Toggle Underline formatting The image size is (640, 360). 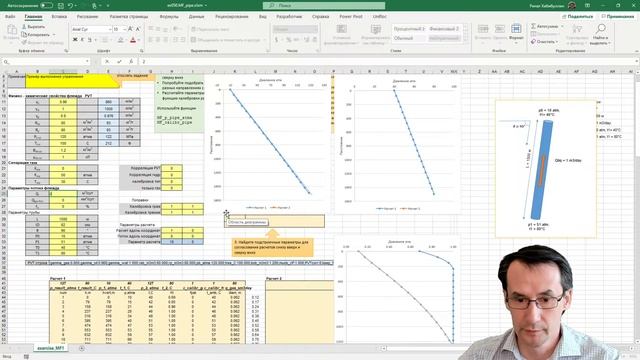[x=89, y=40]
